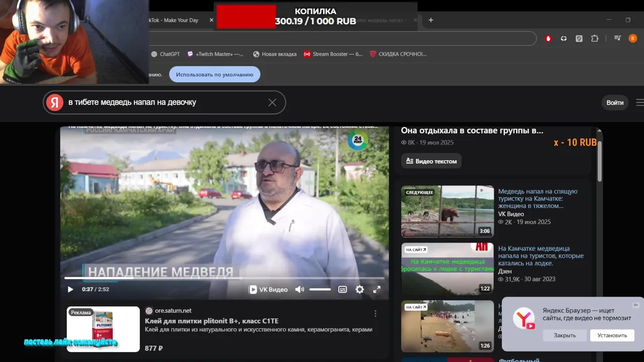Click the browser address bar
Screen dimensions: 644x362
(x=342, y=38)
